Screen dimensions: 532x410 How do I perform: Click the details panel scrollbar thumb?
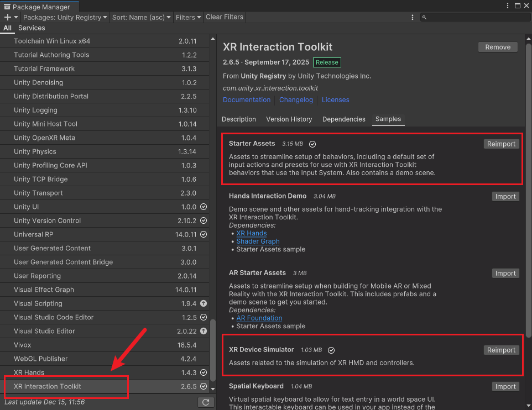pos(528,190)
